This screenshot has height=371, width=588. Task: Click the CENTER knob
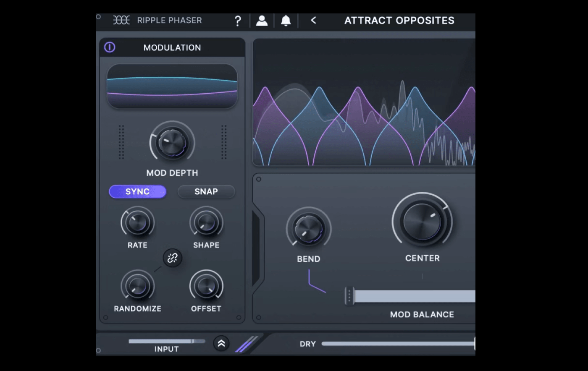(x=422, y=221)
